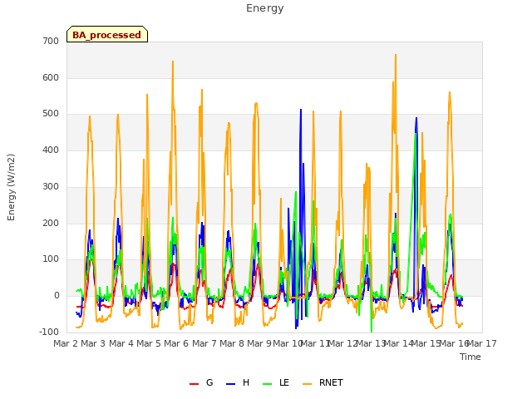Click the Mar 14 x-axis date
This screenshot has height=399, width=532.
pos(398,343)
